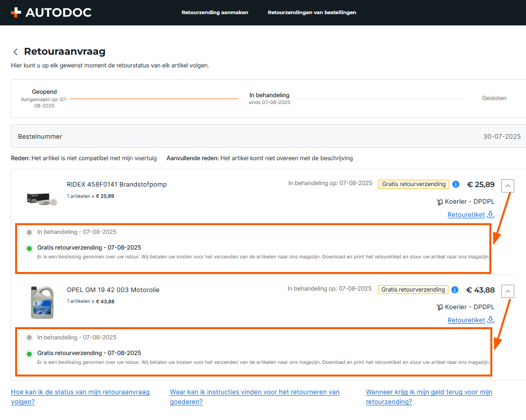The width and height of the screenshot is (526, 420).
Task: Click the Gratis retourverzending badge for Brandstofpomp
Action: [x=414, y=184]
